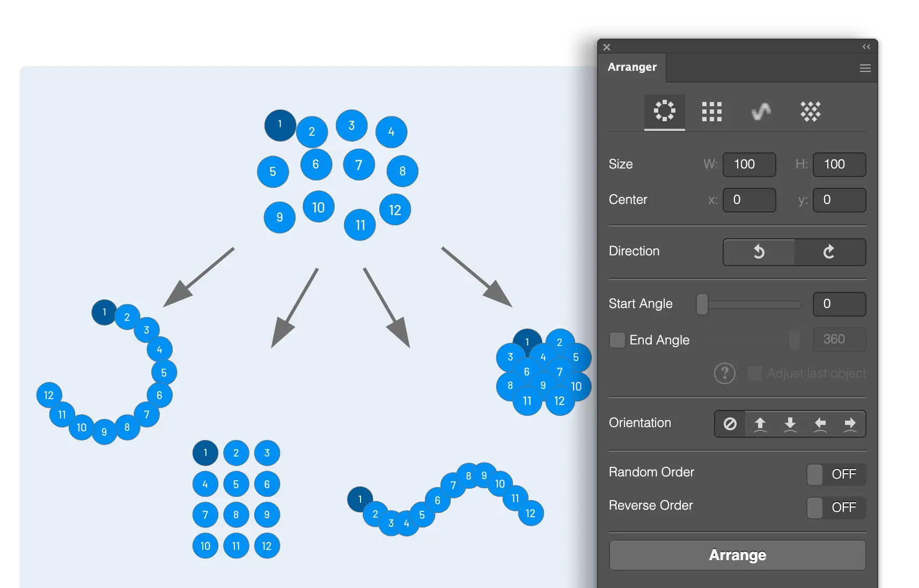Open the help question mark icon
Image resolution: width=919 pixels, height=588 pixels.
pyautogui.click(x=725, y=373)
